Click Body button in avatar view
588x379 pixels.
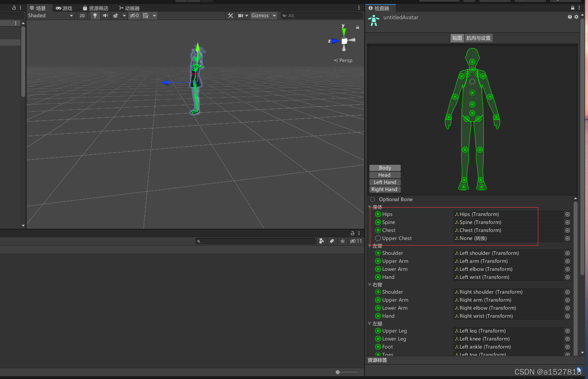pyautogui.click(x=385, y=168)
